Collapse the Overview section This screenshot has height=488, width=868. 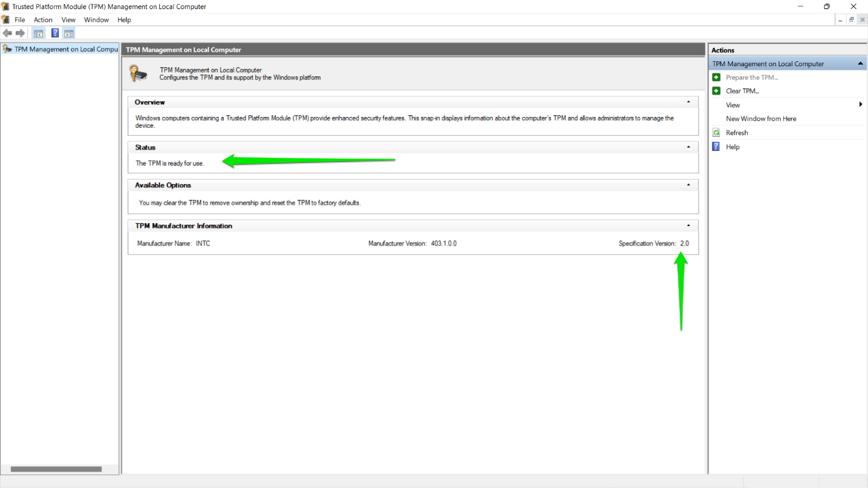tap(688, 102)
